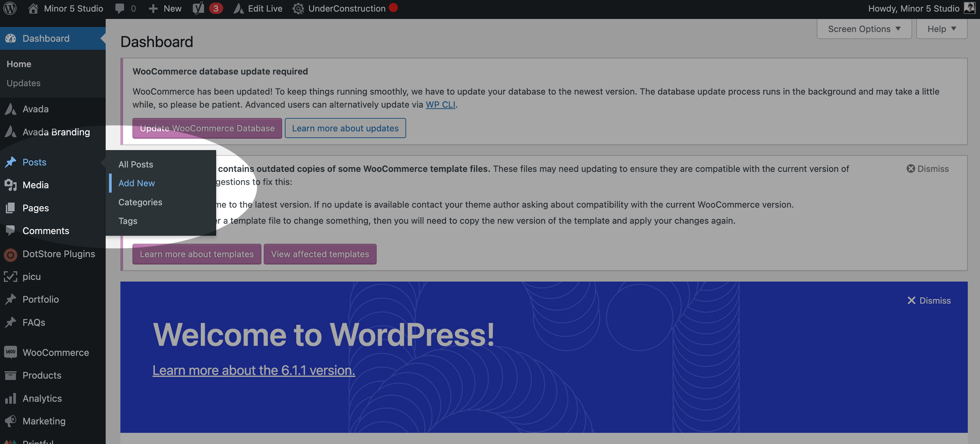Image resolution: width=980 pixels, height=444 pixels.
Task: Click the Dashboard gauge icon in sidebar
Action: (x=11, y=38)
